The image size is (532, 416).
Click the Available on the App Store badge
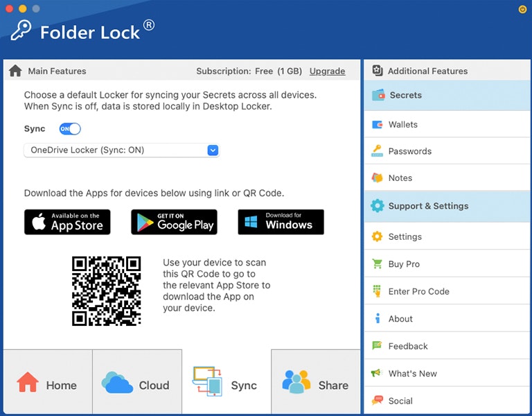coord(67,222)
